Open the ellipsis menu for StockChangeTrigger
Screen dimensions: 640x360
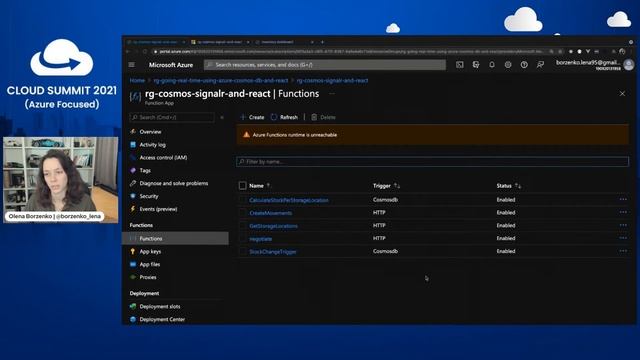tap(623, 251)
